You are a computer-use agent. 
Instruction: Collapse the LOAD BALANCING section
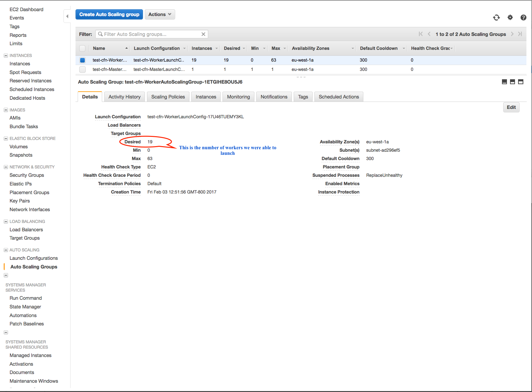[6, 221]
